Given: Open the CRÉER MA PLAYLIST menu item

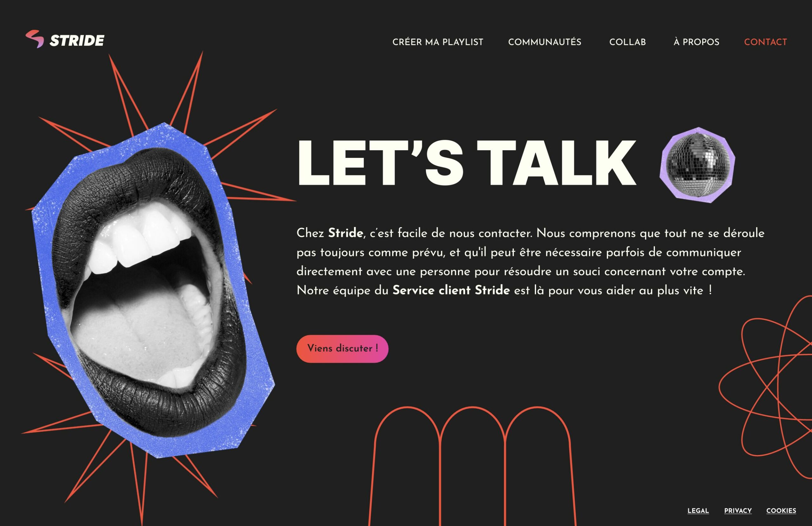Looking at the screenshot, I should (438, 42).
